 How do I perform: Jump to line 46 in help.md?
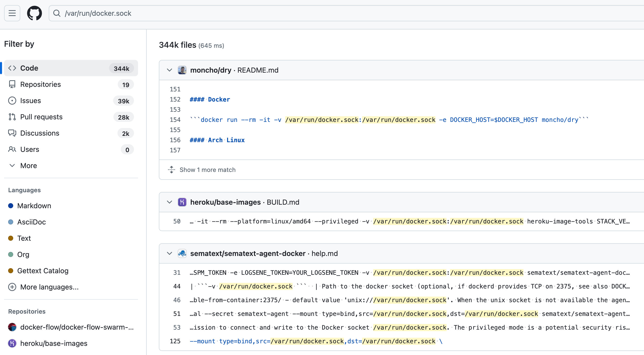click(177, 300)
